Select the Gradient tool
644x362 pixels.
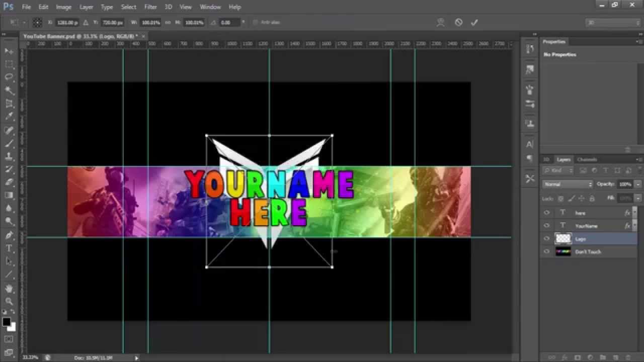coord(9,195)
